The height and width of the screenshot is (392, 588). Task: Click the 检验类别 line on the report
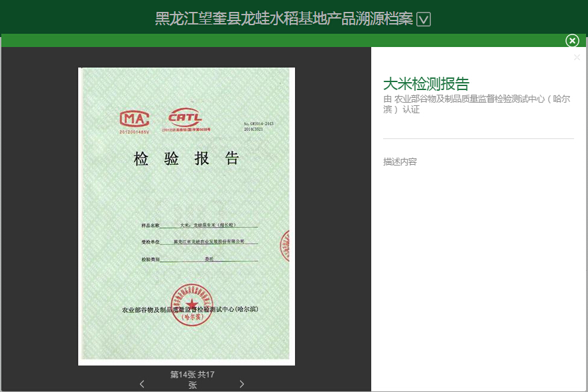pos(199,260)
